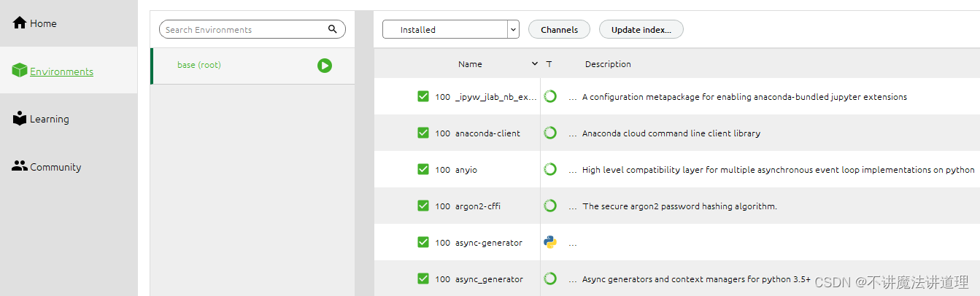Click the Python icon for async-generator
The image size is (980, 296).
pyautogui.click(x=551, y=242)
